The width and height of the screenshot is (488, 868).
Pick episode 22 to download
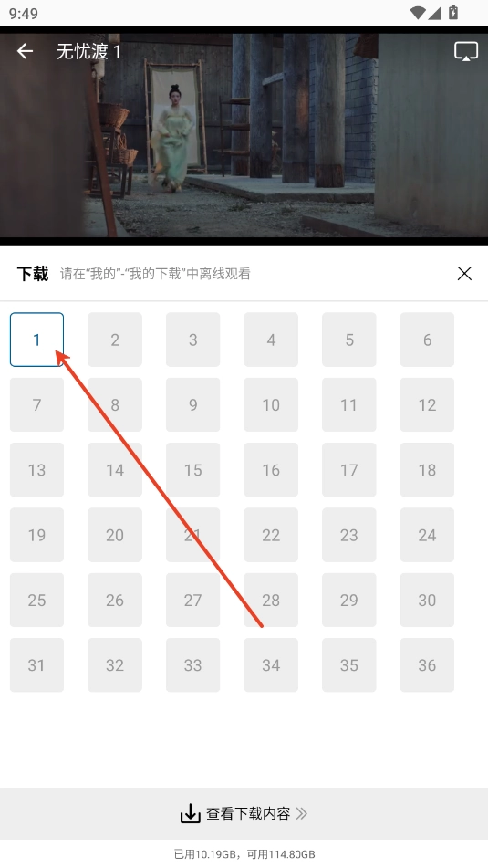271,535
